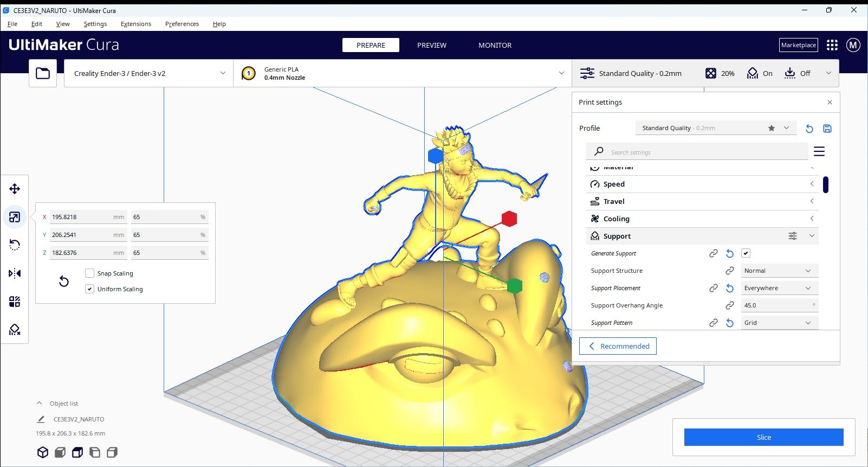This screenshot has width=868, height=467.
Task: Reset Generate Support to default
Action: tap(730, 253)
